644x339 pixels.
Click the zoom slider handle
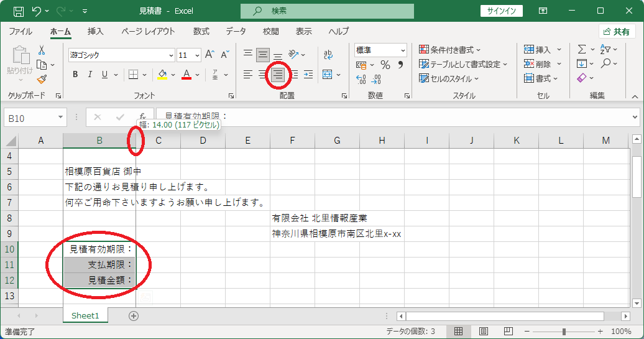click(564, 331)
